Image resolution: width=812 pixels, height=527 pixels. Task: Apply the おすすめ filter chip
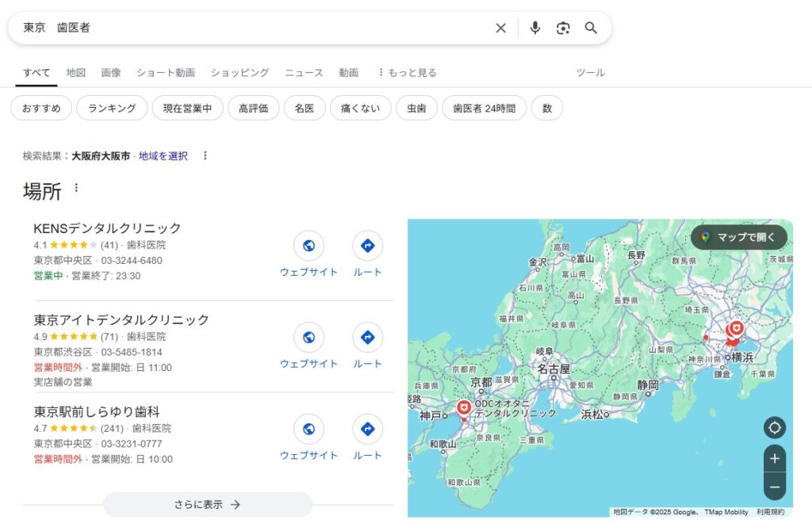[41, 109]
